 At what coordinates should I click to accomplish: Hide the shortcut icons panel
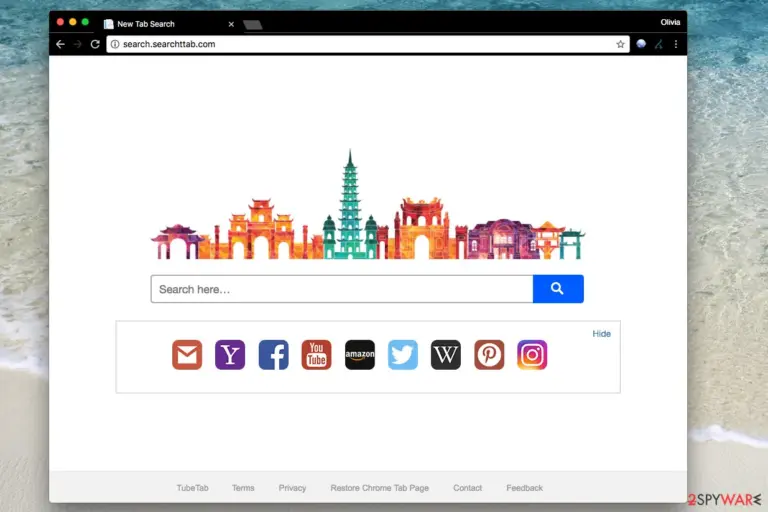601,334
